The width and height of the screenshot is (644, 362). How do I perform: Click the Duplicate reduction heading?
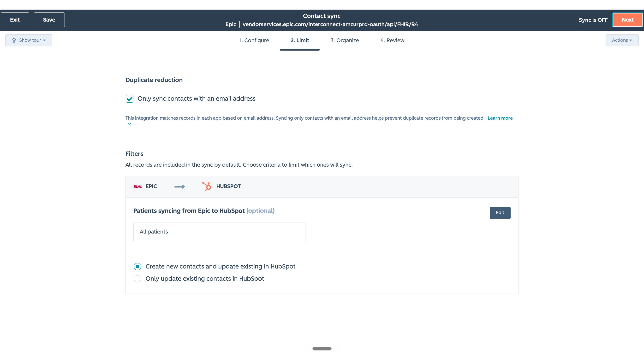(154, 80)
